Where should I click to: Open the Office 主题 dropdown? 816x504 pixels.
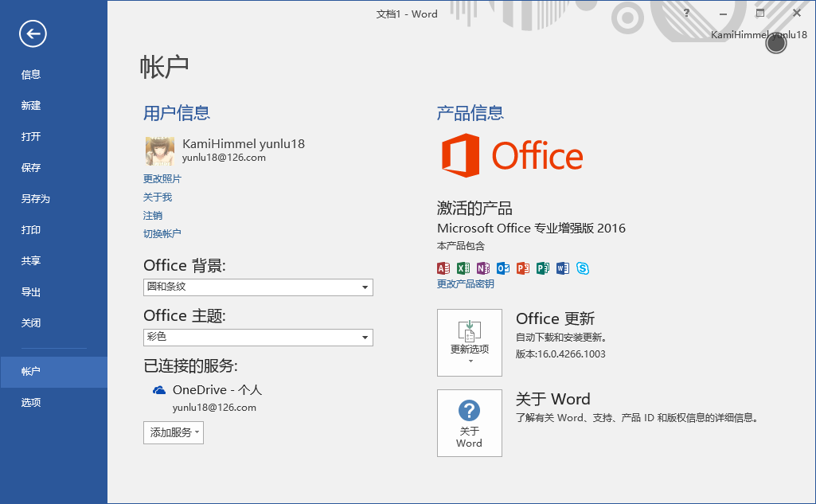click(x=258, y=337)
